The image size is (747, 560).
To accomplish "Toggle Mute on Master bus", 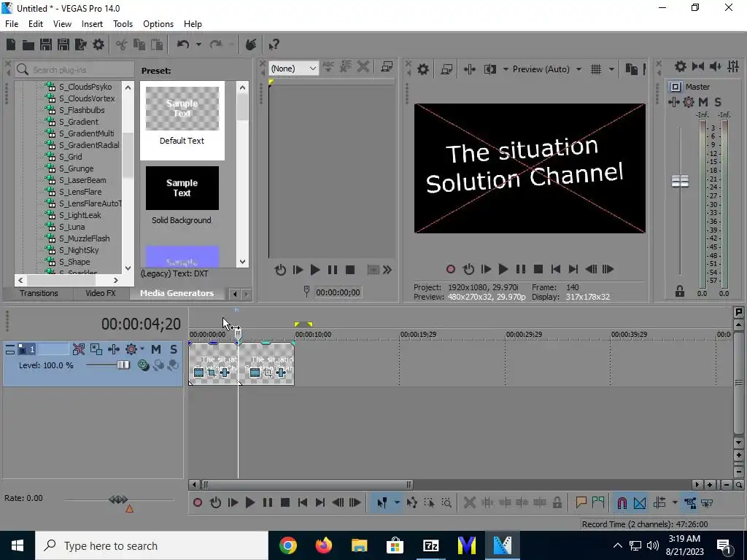I will coord(703,102).
